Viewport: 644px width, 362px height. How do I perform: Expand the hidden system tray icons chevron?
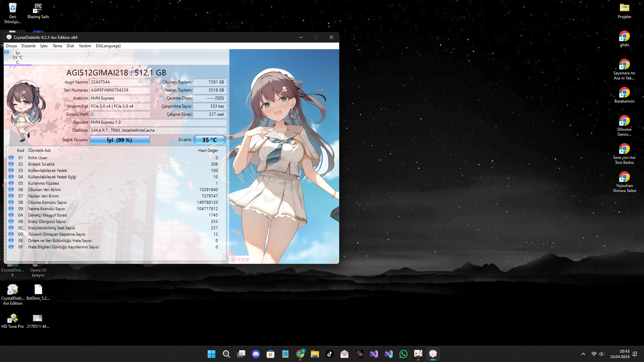[583, 354]
